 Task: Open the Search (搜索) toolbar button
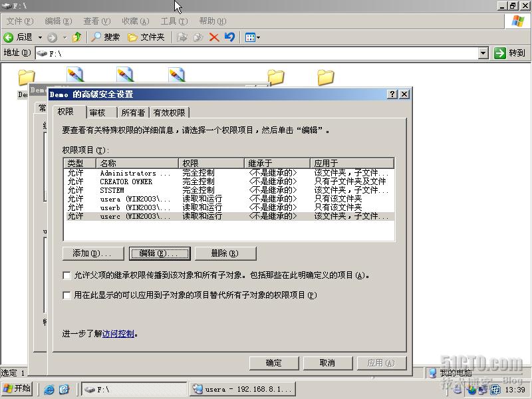tap(106, 37)
